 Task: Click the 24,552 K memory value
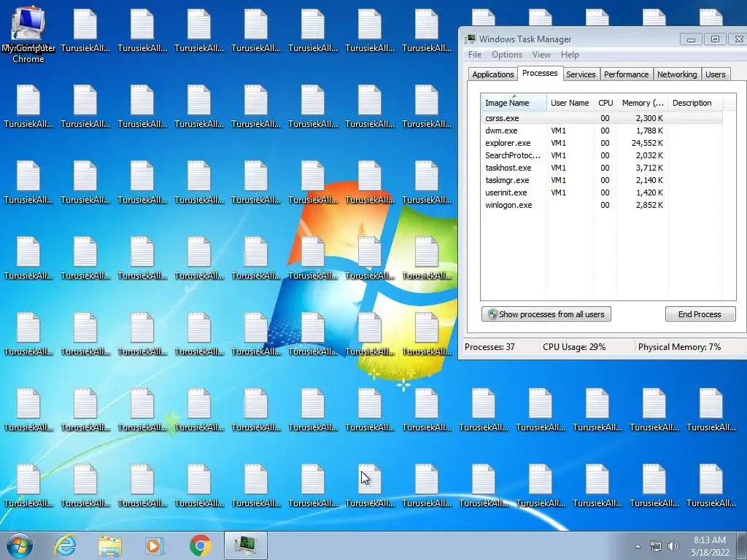click(x=648, y=143)
